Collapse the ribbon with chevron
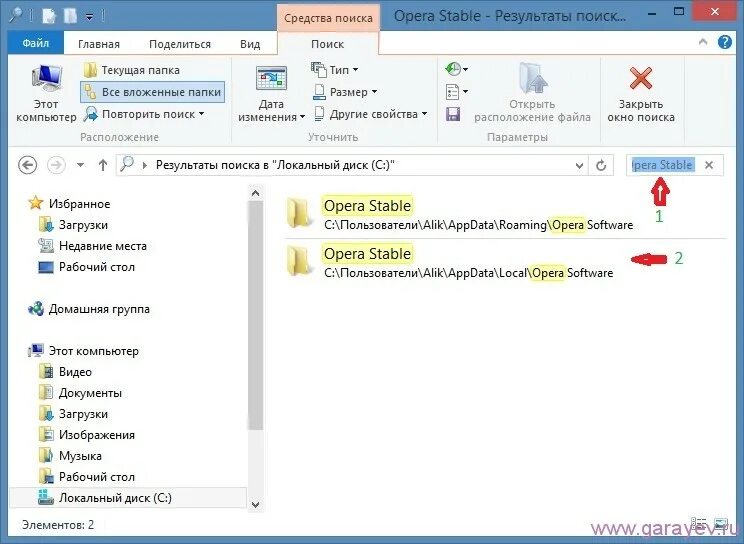Image resolution: width=744 pixels, height=544 pixels. pos(703,43)
